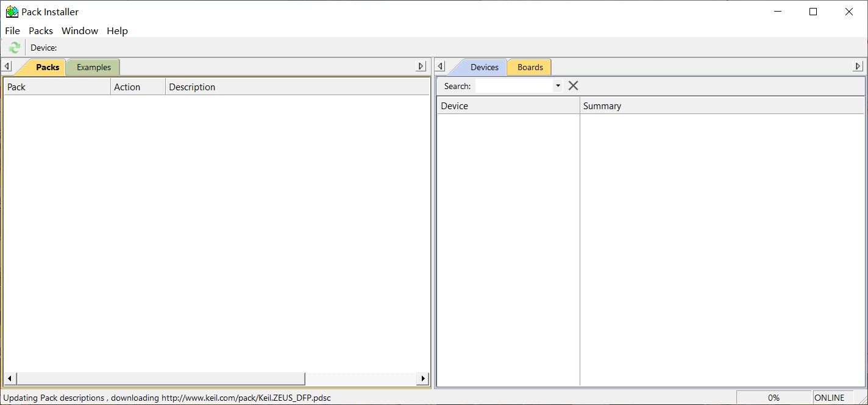The width and height of the screenshot is (868, 405).
Task: Click the Summary column header
Action: point(722,106)
